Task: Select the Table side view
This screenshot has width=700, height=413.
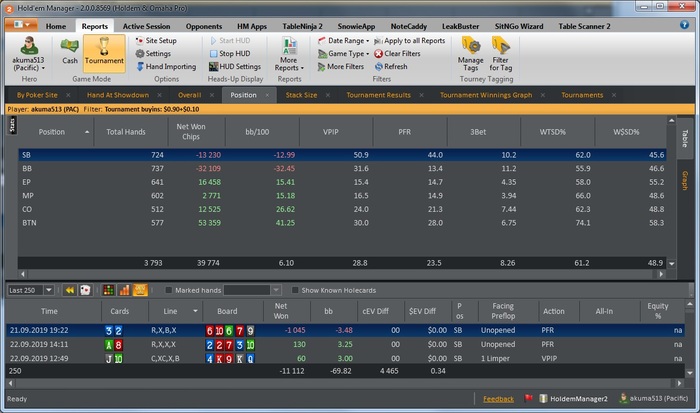Action: tap(684, 138)
